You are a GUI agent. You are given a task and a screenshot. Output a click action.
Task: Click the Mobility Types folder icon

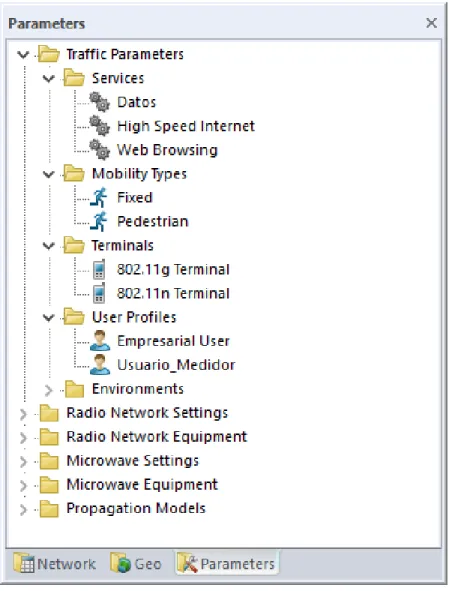[x=74, y=174]
